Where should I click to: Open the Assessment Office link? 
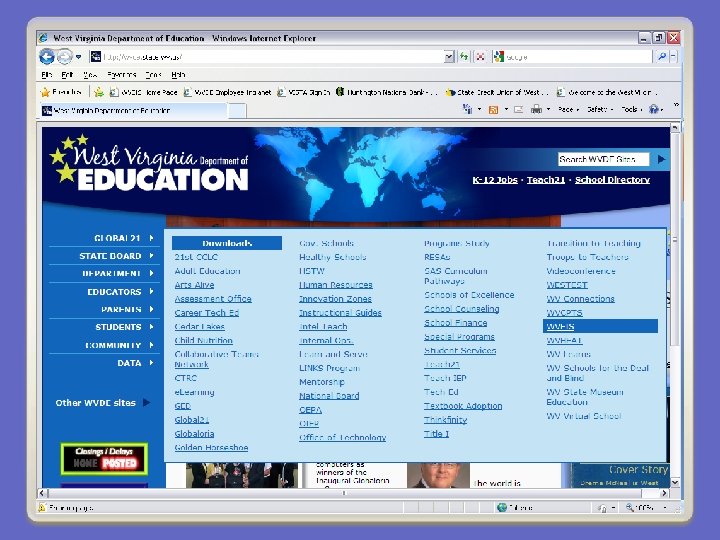[213, 299]
